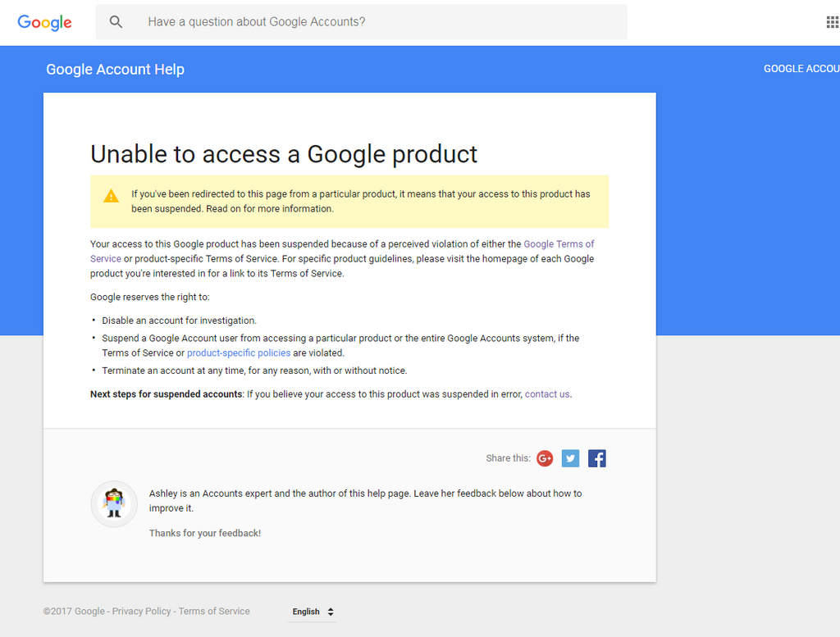The height and width of the screenshot is (637, 840).
Task: Click the Unable to access heading
Action: click(x=284, y=154)
